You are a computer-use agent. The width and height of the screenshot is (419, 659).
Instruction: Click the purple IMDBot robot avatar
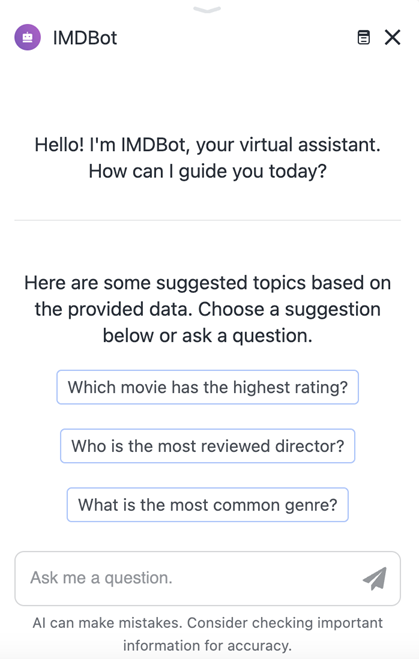coord(28,37)
